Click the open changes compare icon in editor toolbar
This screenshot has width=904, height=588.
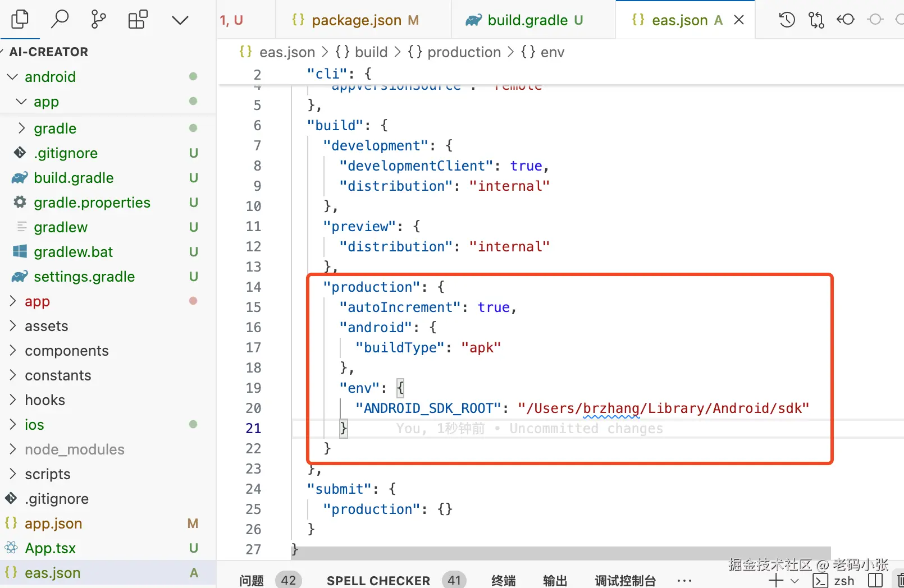tap(816, 20)
